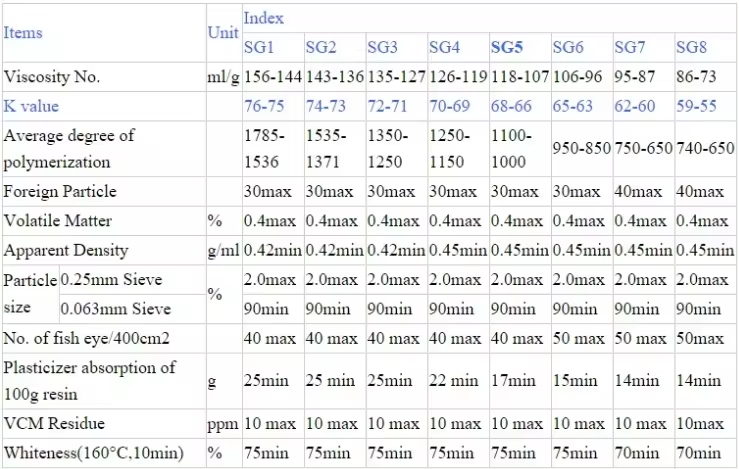
Task: Select SG4 apparent density '0.45min'
Action: (x=458, y=250)
